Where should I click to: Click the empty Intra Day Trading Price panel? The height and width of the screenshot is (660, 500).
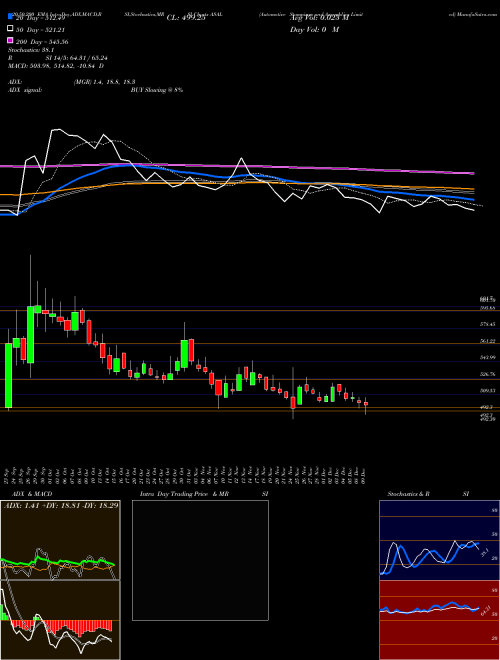pyautogui.click(x=200, y=560)
